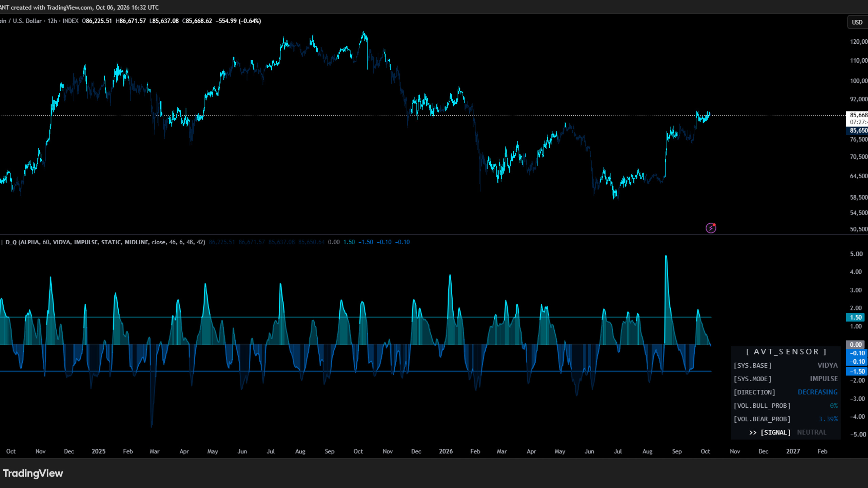Click the D_Q indicator title legend
Viewport: 868px width, 488px height.
pos(105,242)
